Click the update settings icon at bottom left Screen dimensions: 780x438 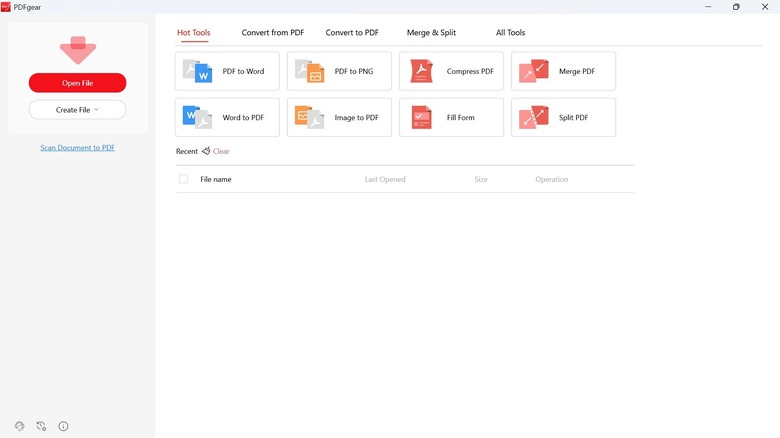pos(41,426)
